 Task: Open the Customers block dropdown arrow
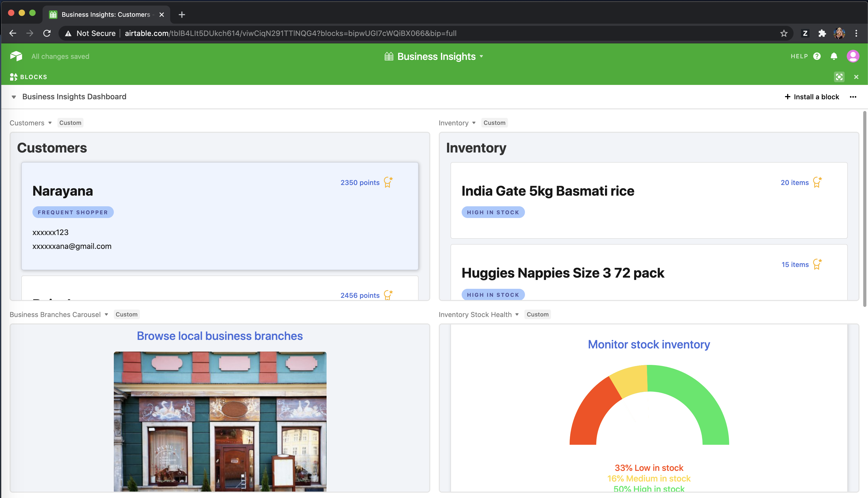click(x=50, y=123)
